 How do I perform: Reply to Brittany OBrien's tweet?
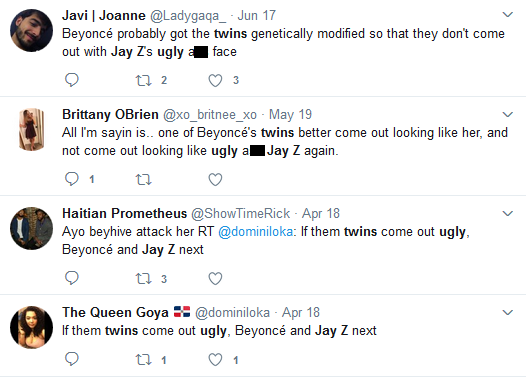point(71,179)
